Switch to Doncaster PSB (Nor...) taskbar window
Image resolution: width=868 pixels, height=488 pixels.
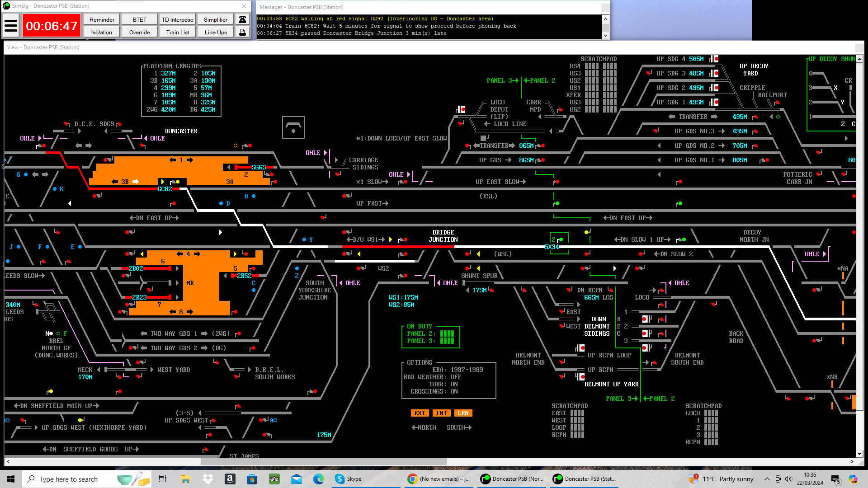coord(512,479)
